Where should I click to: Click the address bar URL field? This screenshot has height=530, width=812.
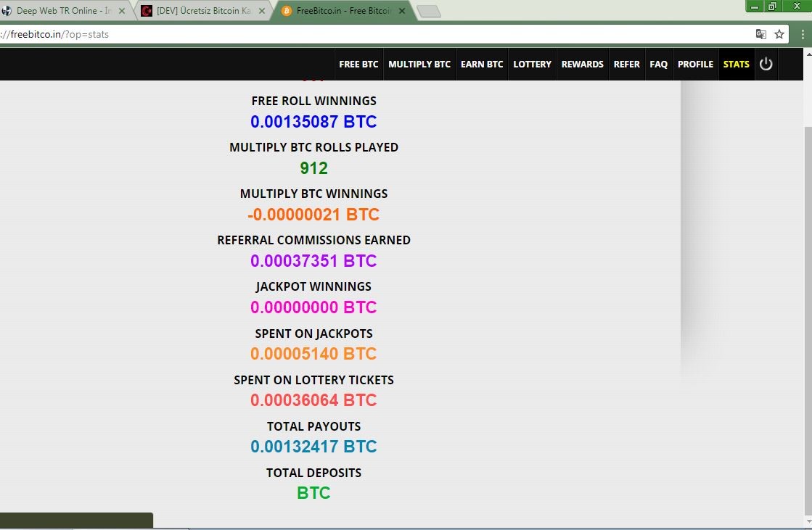coord(373,34)
